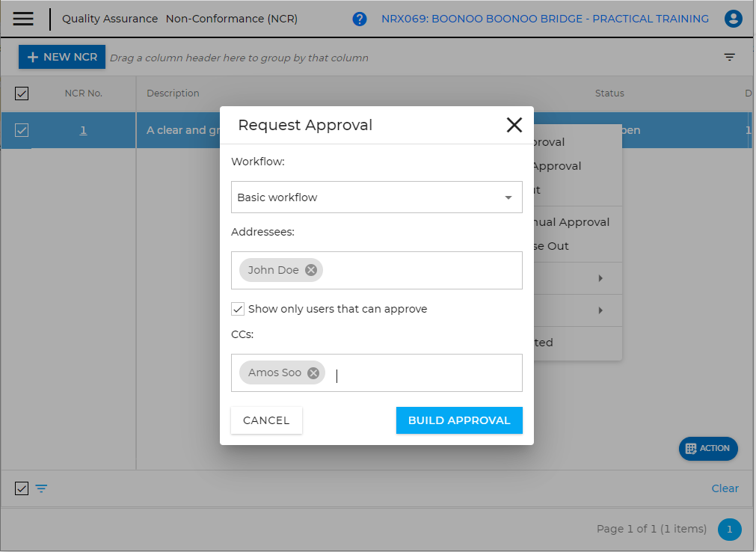Click the blue help question mark icon

[x=360, y=19]
